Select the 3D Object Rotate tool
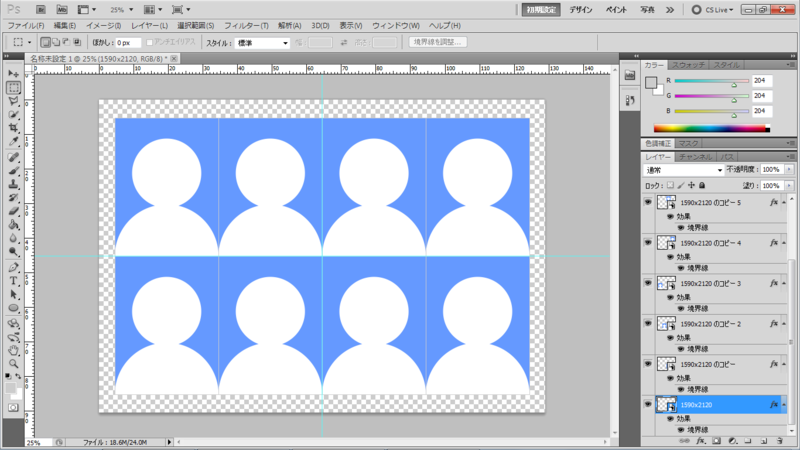 (14, 324)
